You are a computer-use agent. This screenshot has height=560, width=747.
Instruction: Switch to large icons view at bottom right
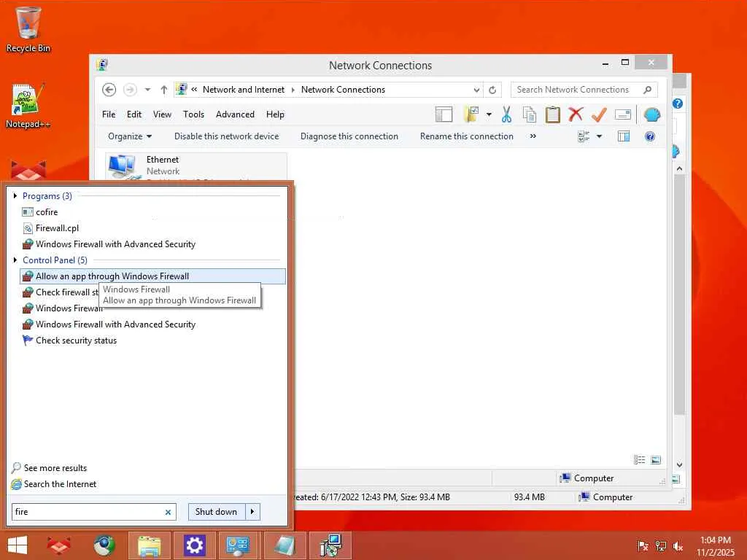(656, 460)
